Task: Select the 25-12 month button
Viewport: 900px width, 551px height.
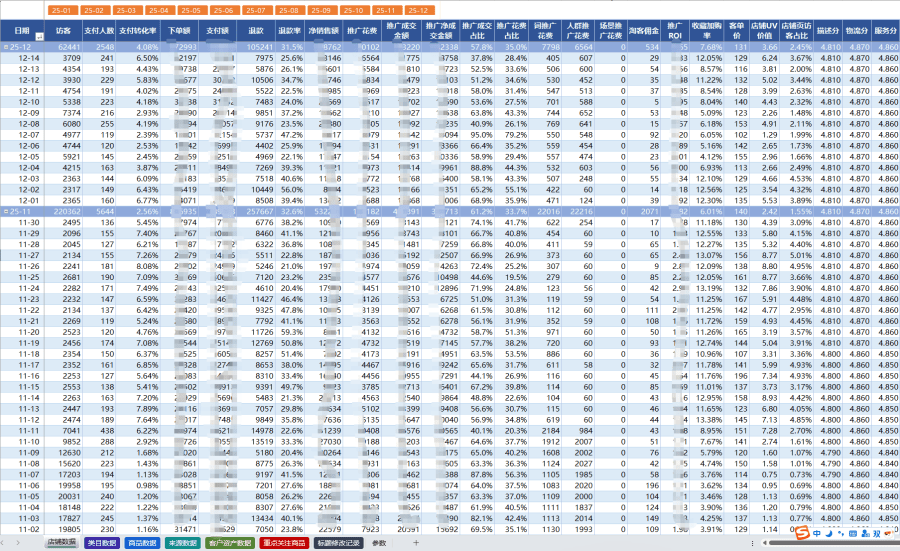Action: [x=416, y=9]
